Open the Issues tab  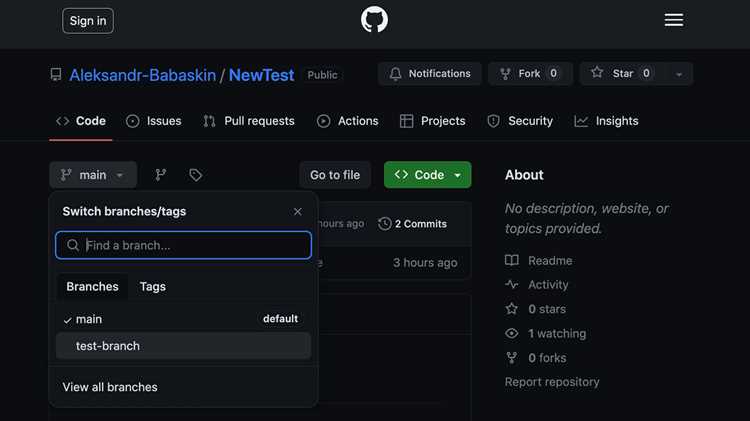(154, 121)
